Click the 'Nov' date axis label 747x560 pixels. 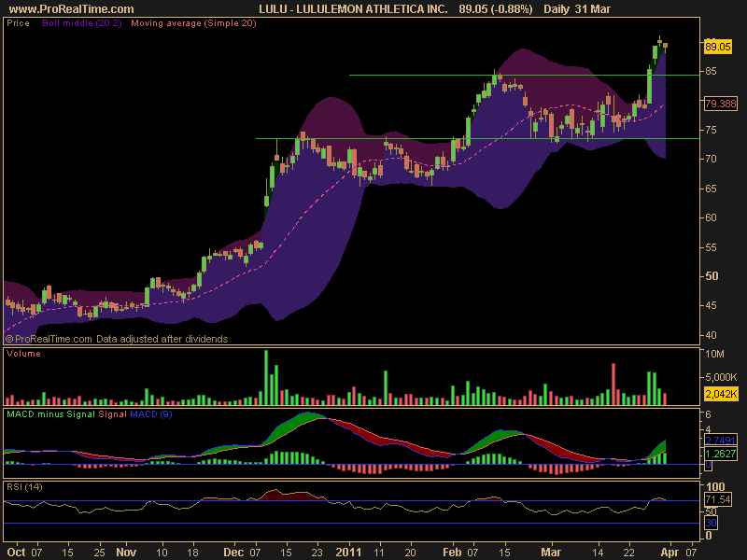[x=126, y=552]
